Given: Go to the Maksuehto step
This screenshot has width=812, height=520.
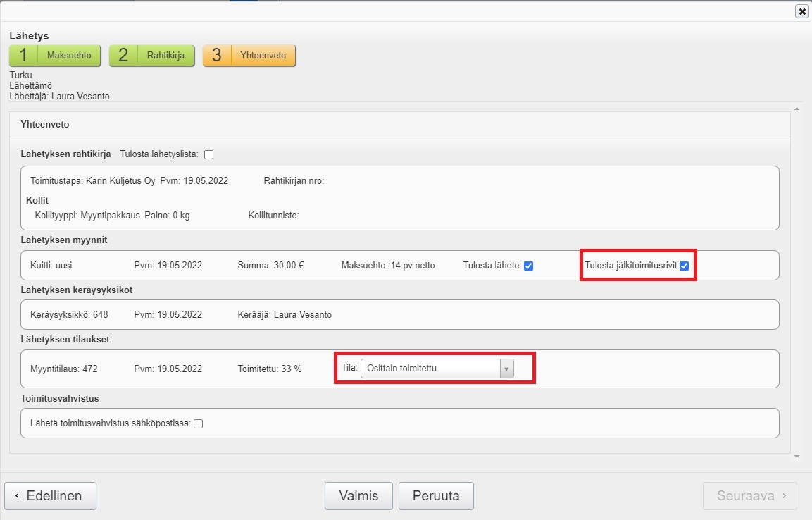Looking at the screenshot, I should pos(68,56).
